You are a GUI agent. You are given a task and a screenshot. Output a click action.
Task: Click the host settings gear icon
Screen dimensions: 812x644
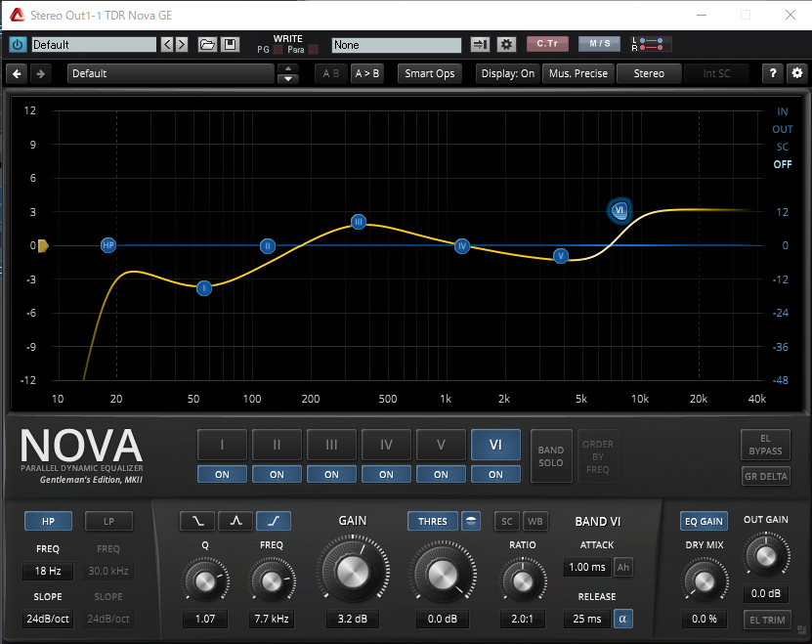pyautogui.click(x=506, y=45)
